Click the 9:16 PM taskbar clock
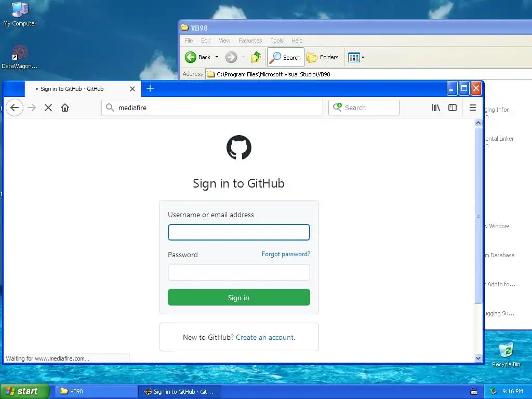This screenshot has width=532, height=399. (513, 391)
